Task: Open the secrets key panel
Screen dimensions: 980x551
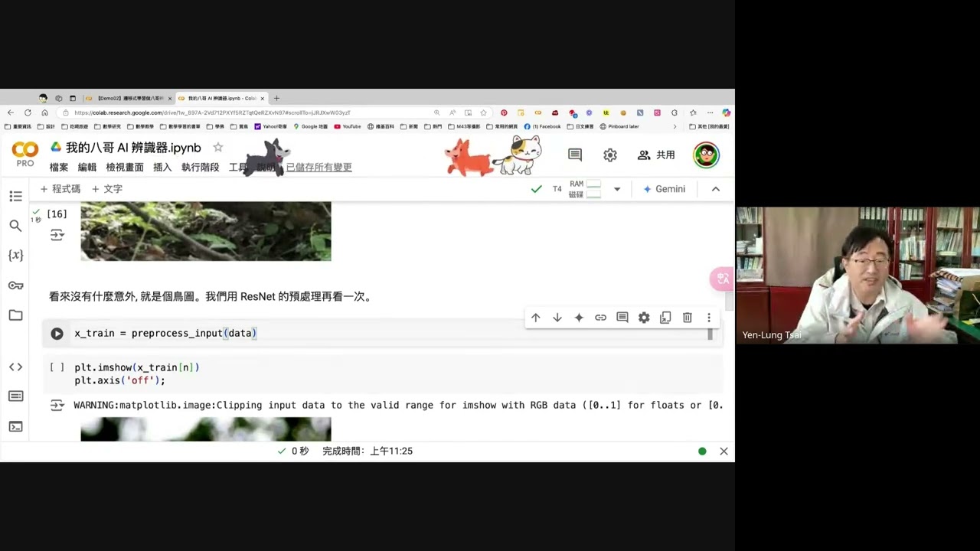Action: click(x=15, y=285)
